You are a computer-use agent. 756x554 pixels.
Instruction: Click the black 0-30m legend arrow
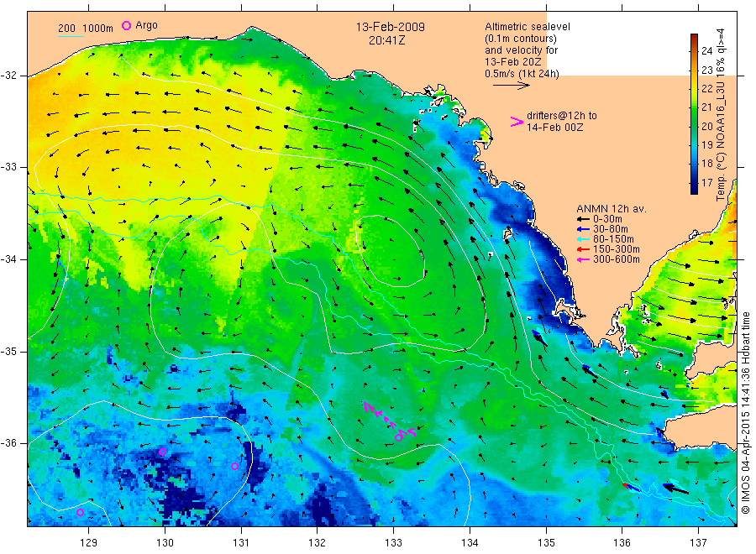tap(584, 219)
